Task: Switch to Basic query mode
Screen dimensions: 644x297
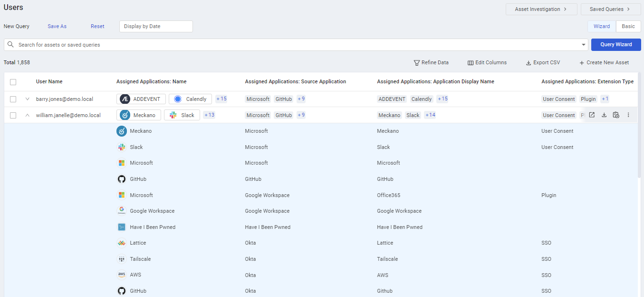Action: pyautogui.click(x=628, y=26)
